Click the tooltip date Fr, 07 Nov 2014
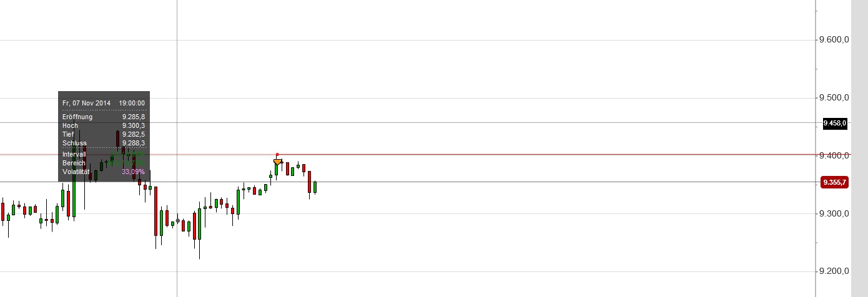 [x=86, y=103]
